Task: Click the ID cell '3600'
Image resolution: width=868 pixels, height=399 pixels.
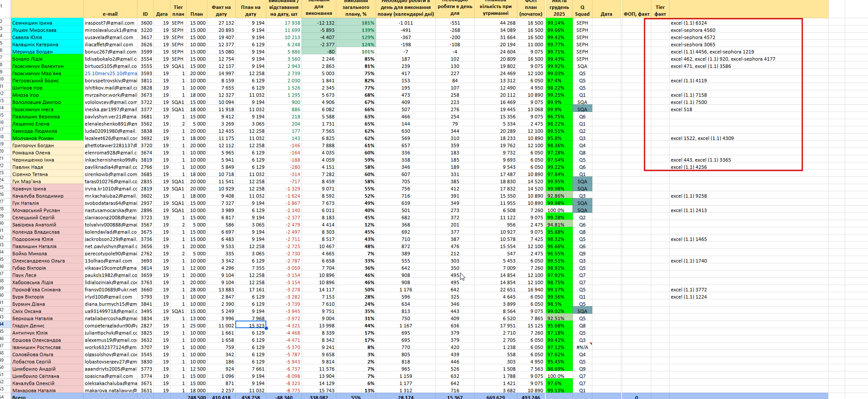Action: 146,23
